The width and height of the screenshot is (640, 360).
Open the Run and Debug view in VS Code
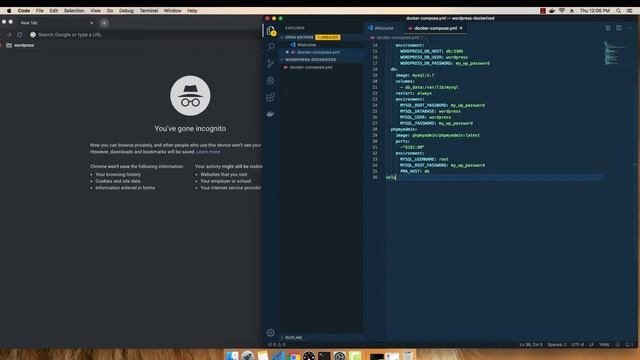271,80
